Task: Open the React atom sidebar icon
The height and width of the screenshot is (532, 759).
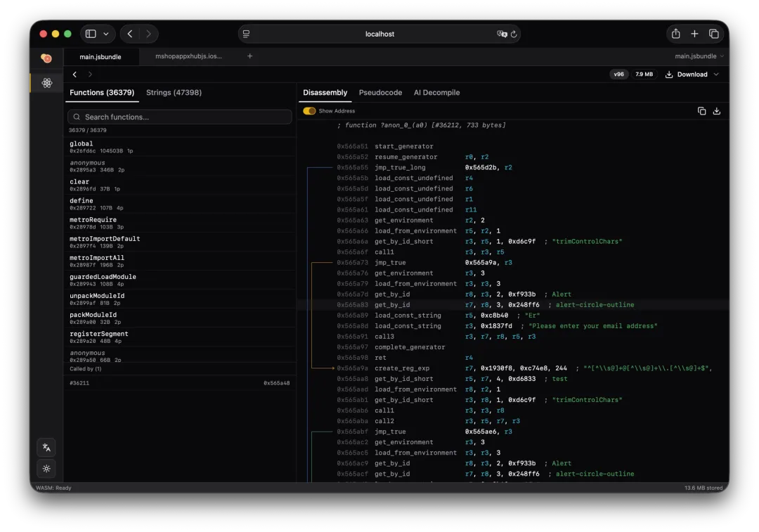Action: click(47, 83)
